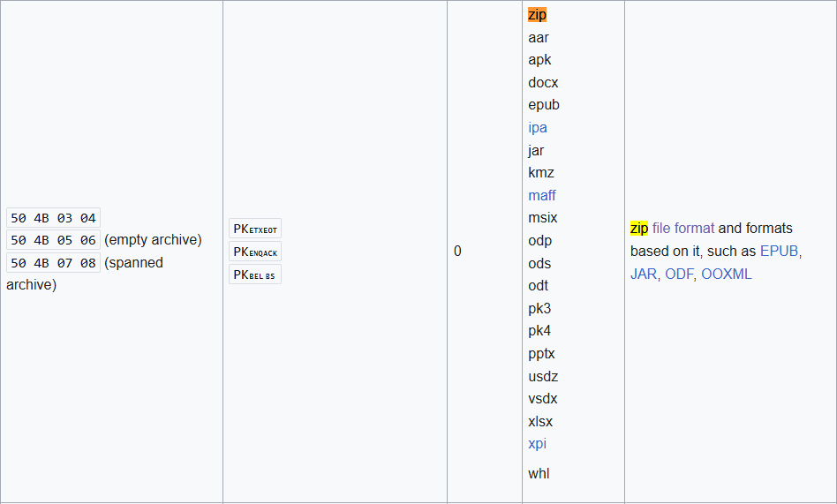The image size is (837, 504).
Task: Click the docx extension text
Action: click(x=543, y=83)
